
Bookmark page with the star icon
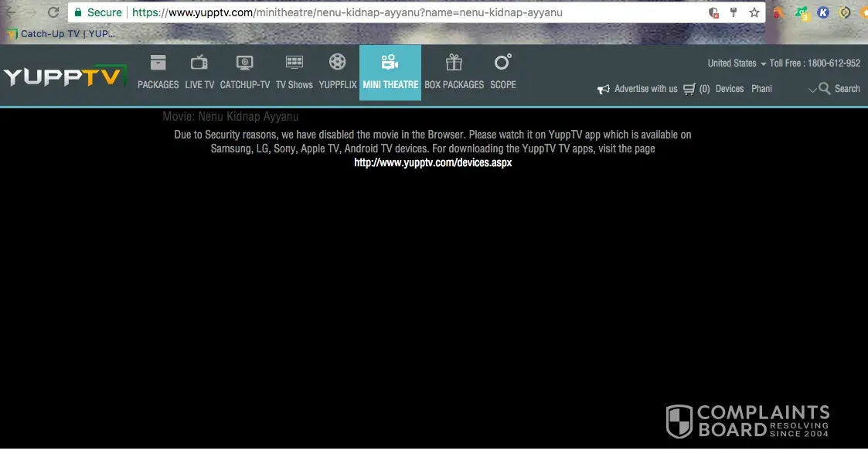pos(754,12)
